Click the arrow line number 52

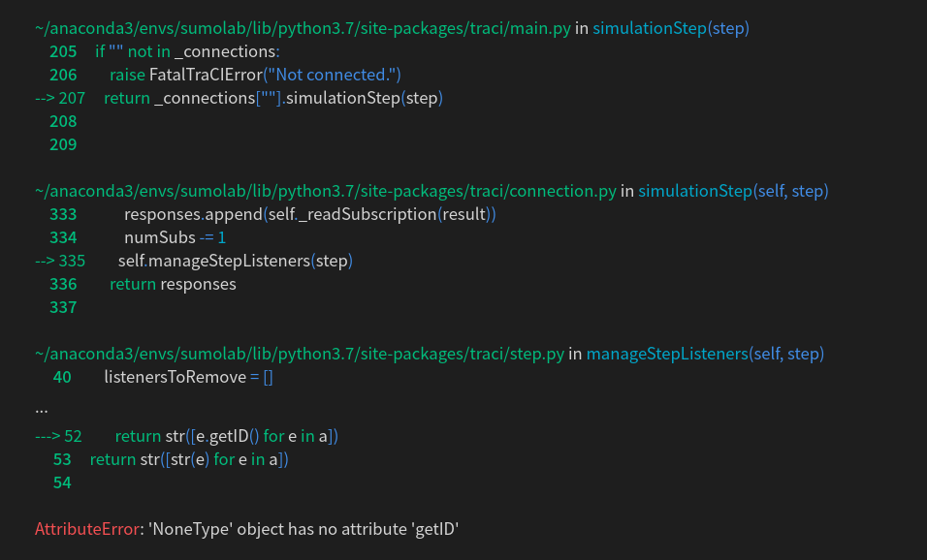point(58,436)
